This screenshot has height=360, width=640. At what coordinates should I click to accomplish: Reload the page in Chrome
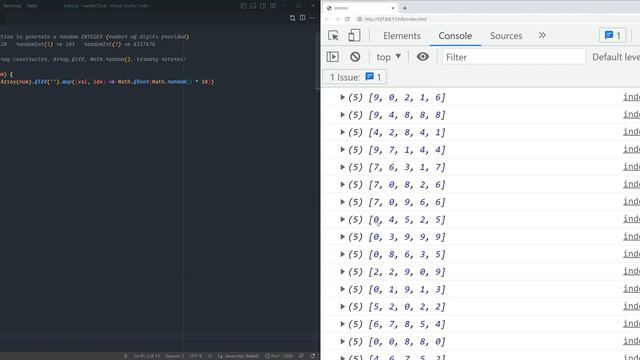[347, 19]
